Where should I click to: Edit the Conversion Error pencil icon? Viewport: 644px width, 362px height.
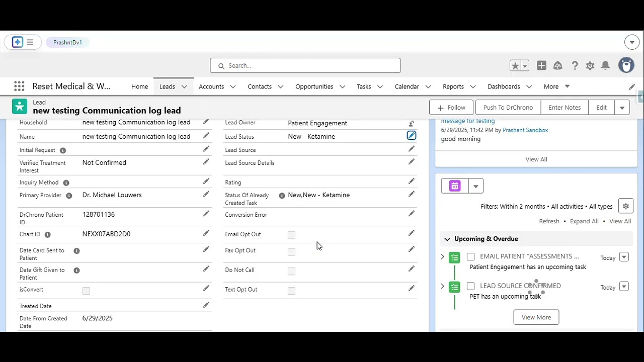(x=412, y=214)
